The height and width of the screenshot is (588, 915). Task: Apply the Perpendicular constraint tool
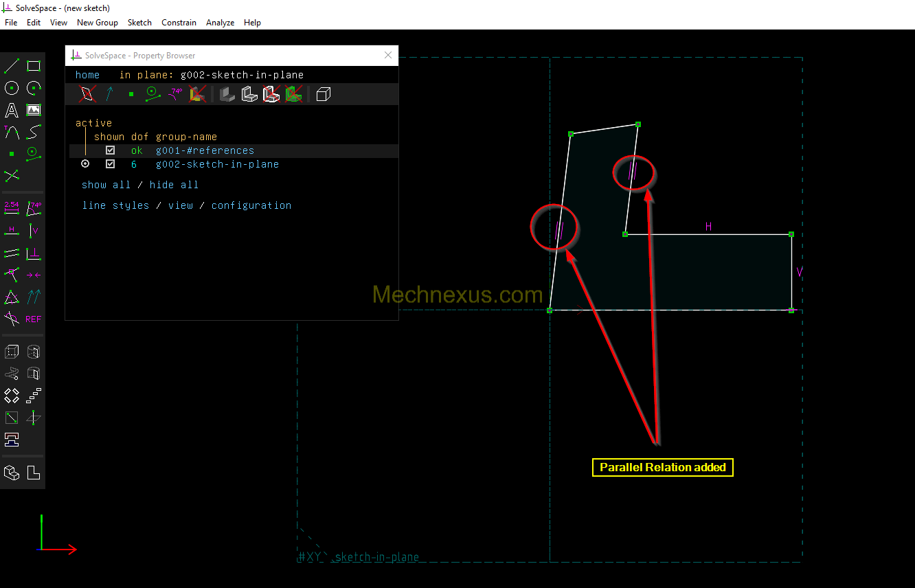(34, 253)
